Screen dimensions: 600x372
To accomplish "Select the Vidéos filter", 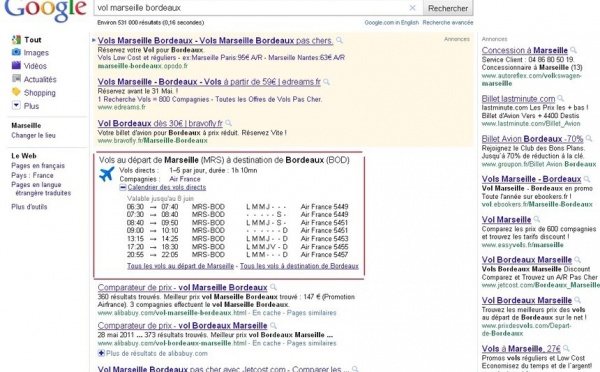I will [35, 66].
